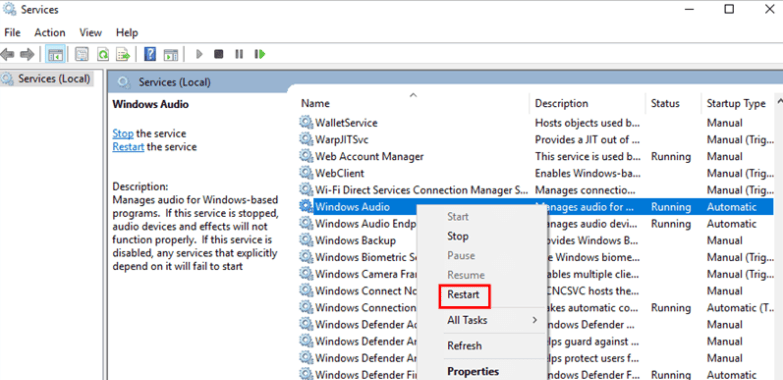This screenshot has width=783, height=380.
Task: Click the Pause Service toolbar icon
Action: tap(239, 54)
